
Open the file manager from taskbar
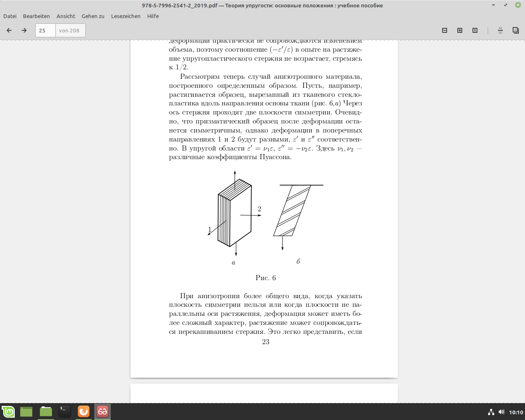tap(46, 411)
